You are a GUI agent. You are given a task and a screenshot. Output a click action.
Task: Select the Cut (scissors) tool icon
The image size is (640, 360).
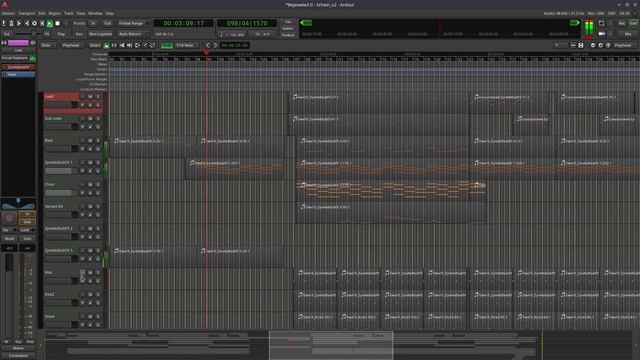coord(122,45)
